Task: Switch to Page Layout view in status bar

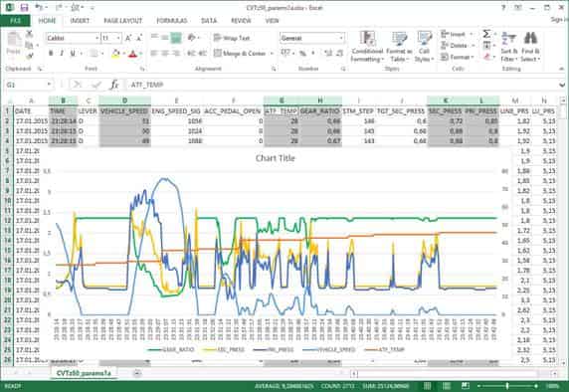Action: point(447,386)
